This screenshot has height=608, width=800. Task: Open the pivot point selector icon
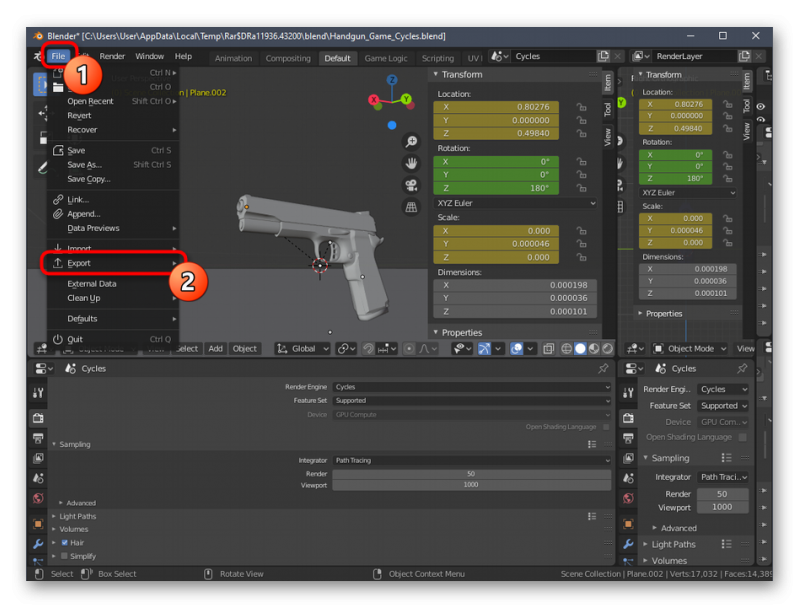(x=345, y=348)
